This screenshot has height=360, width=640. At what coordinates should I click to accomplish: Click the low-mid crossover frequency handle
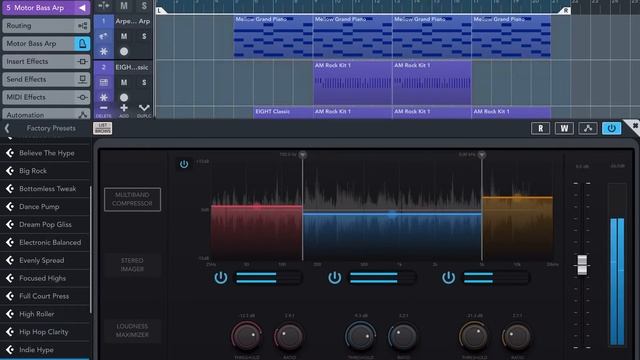(302, 155)
